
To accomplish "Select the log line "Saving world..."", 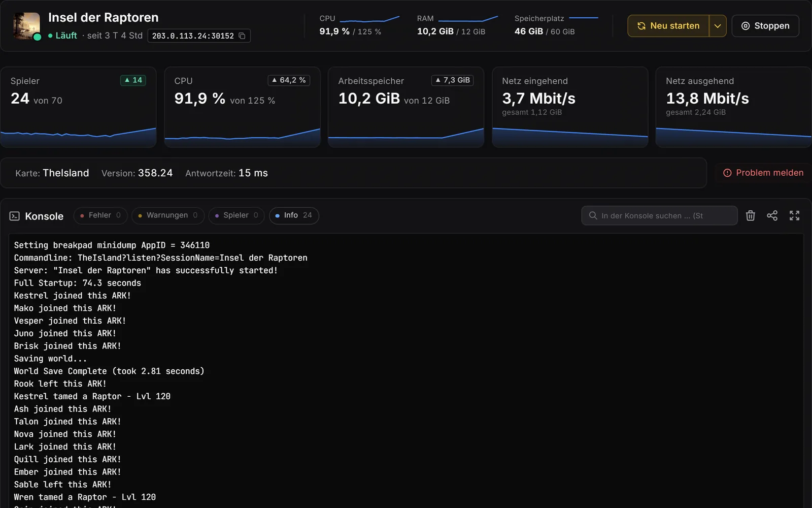I will [x=50, y=359].
